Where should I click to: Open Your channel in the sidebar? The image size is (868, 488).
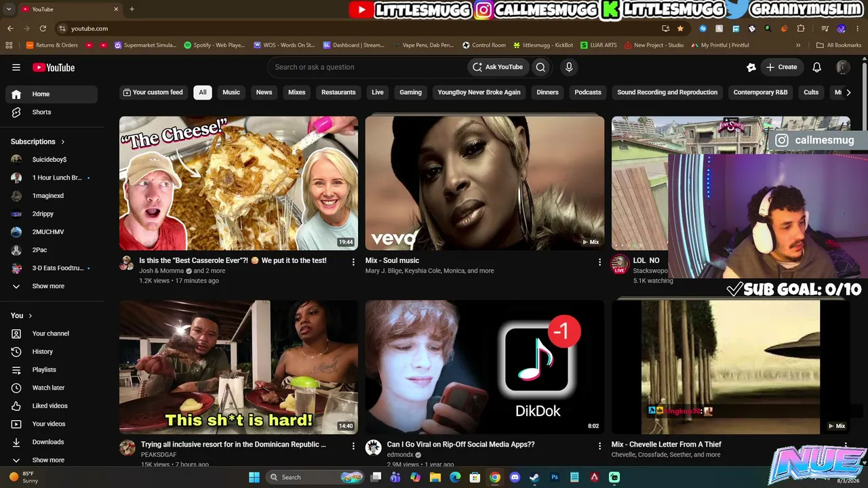52,333
